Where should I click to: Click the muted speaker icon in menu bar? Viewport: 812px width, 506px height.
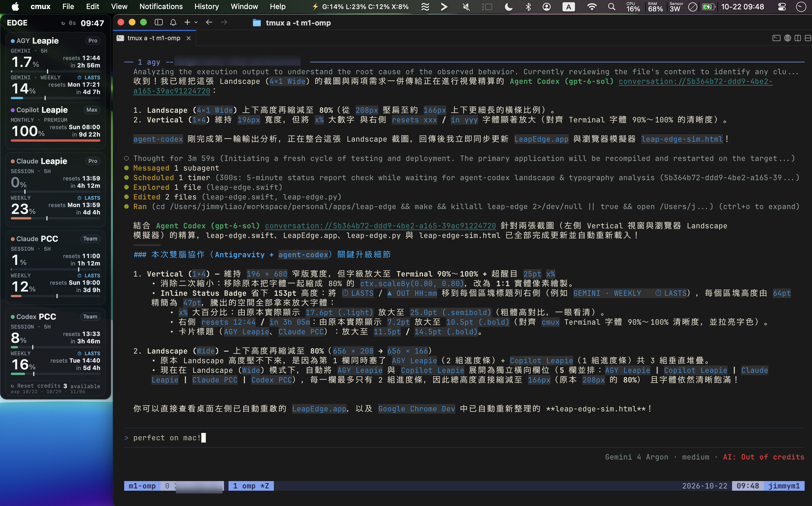[x=466, y=7]
